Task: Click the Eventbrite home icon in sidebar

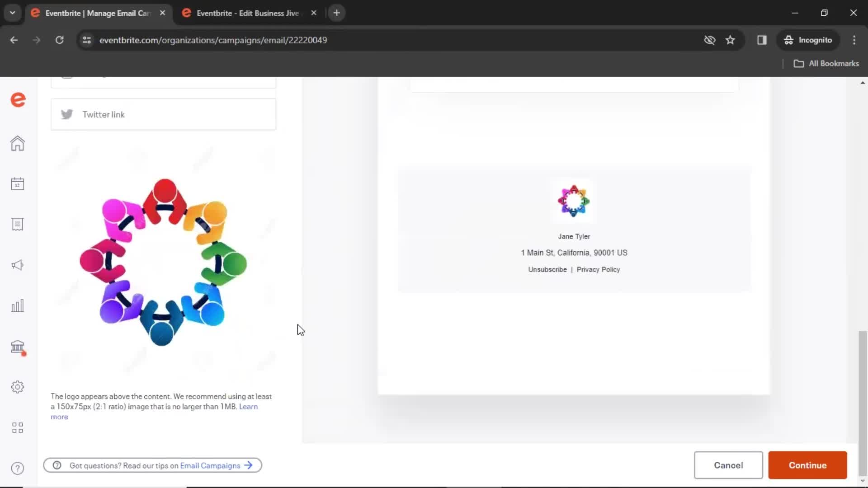Action: click(17, 143)
